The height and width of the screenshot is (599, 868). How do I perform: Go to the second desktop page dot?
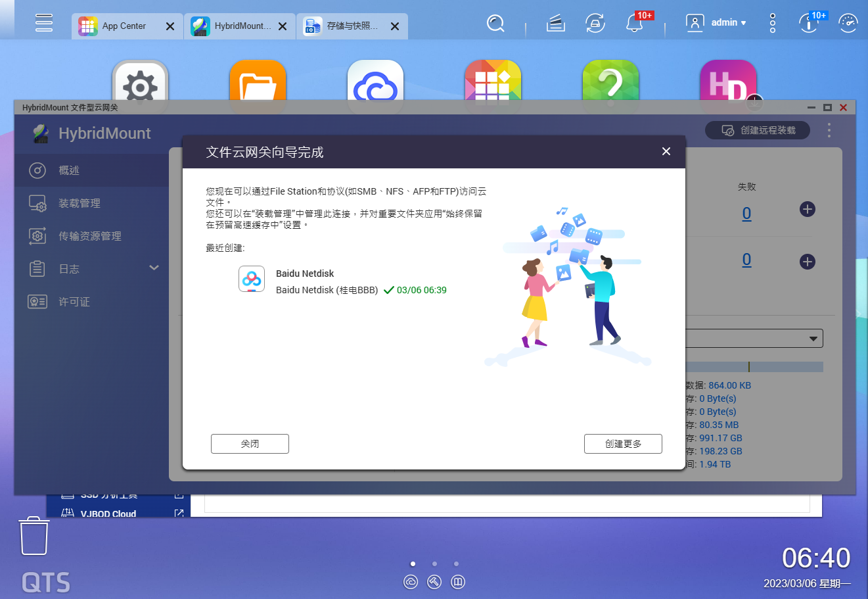[x=434, y=563]
